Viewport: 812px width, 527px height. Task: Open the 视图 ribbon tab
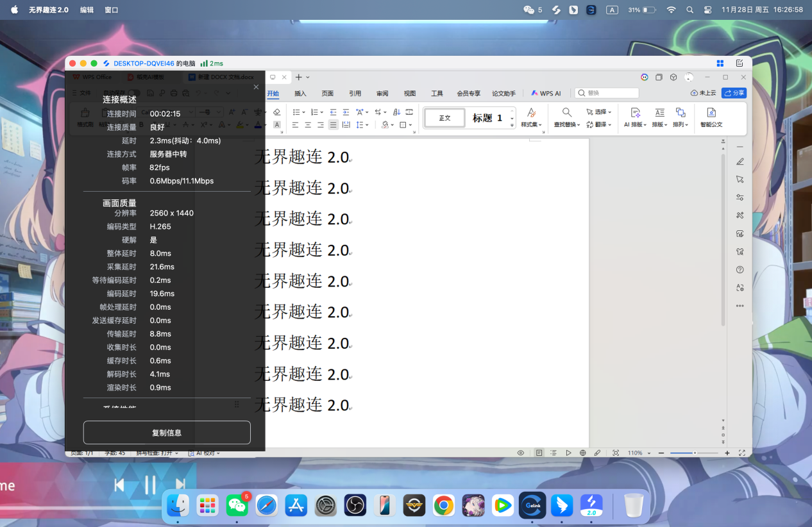tap(410, 94)
